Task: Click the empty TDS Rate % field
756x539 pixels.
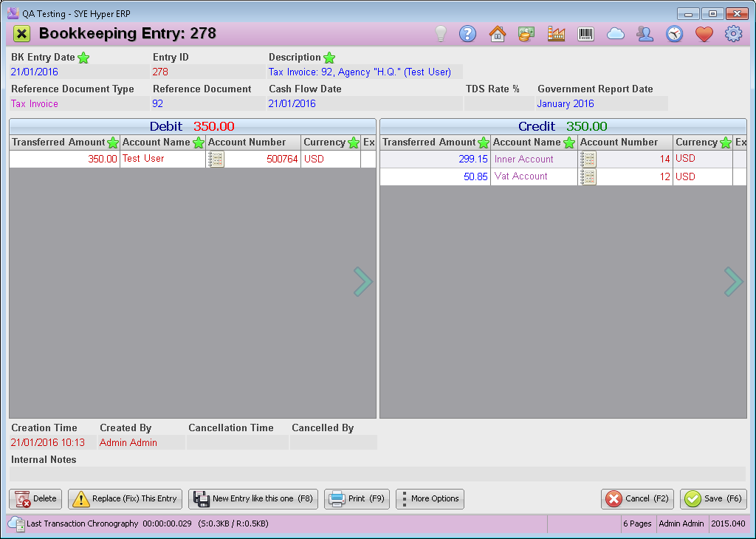Action: 499,103
